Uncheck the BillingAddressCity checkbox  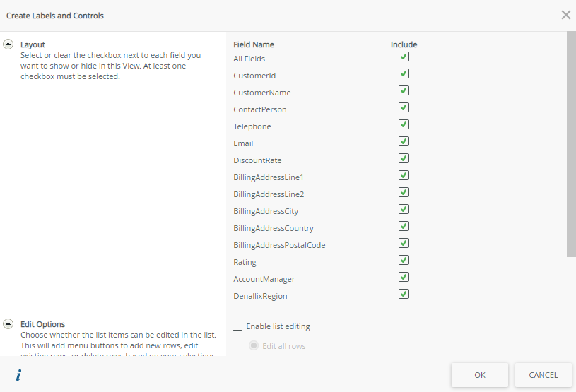[404, 210]
